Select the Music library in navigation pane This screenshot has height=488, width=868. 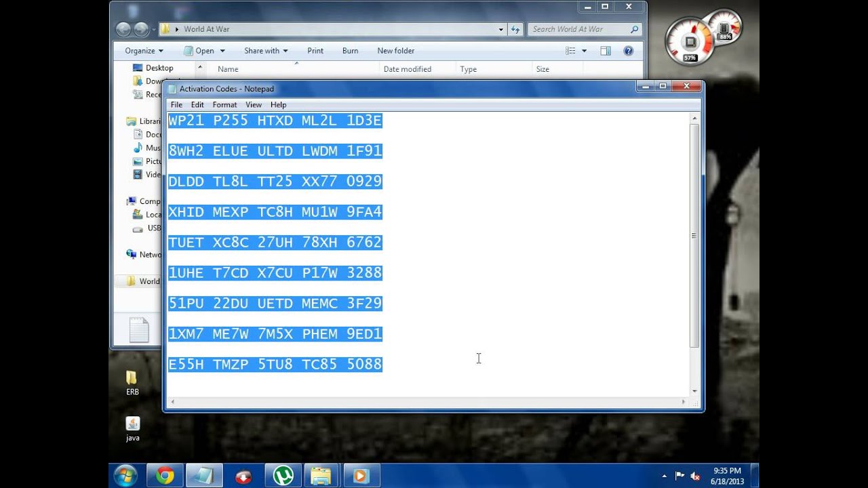click(147, 148)
